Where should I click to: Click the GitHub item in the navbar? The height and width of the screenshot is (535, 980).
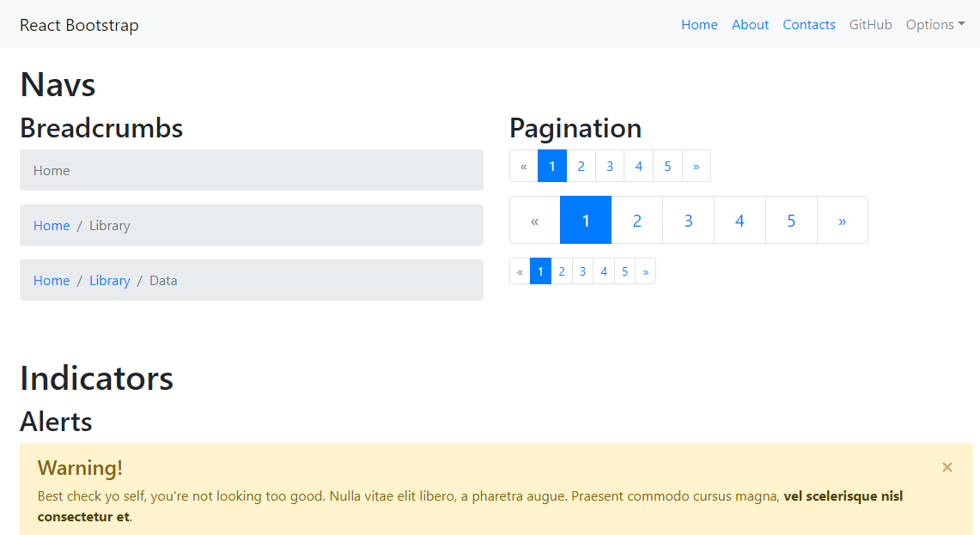pyautogui.click(x=871, y=24)
